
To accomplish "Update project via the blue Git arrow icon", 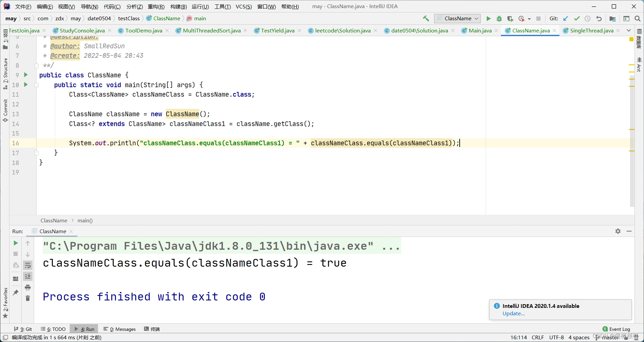I will [566, 19].
